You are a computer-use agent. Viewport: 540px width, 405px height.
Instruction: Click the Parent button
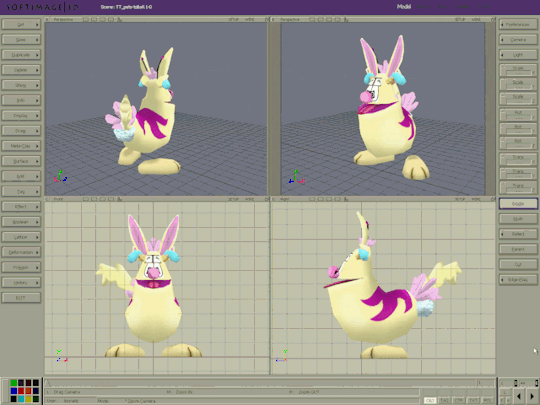click(518, 249)
